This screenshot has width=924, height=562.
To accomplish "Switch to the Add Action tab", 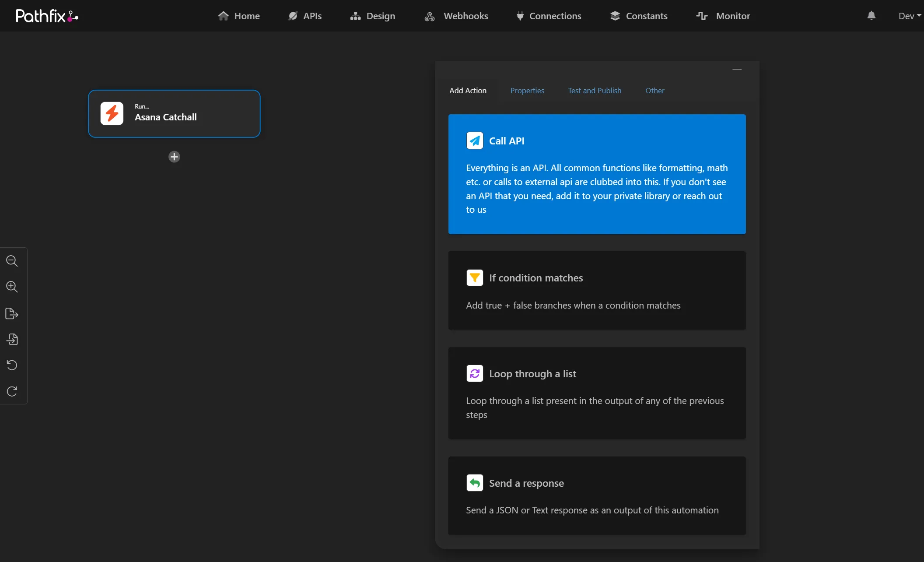I will tap(468, 91).
